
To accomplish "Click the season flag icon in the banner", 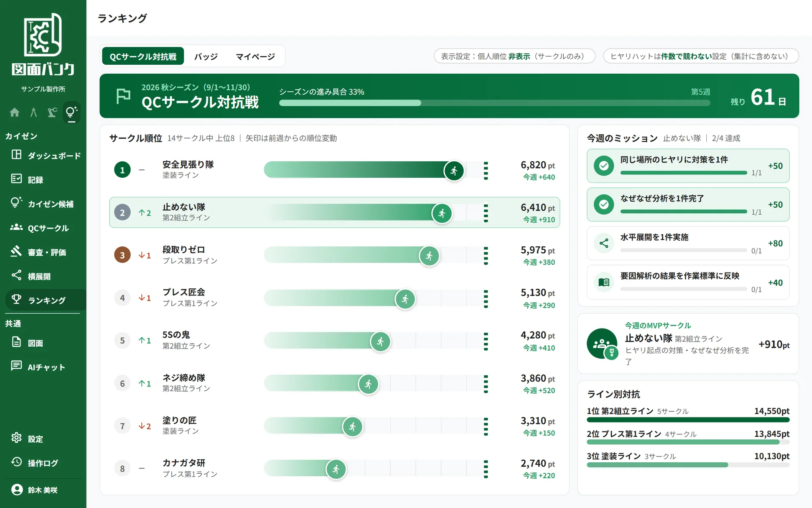I will tap(123, 96).
